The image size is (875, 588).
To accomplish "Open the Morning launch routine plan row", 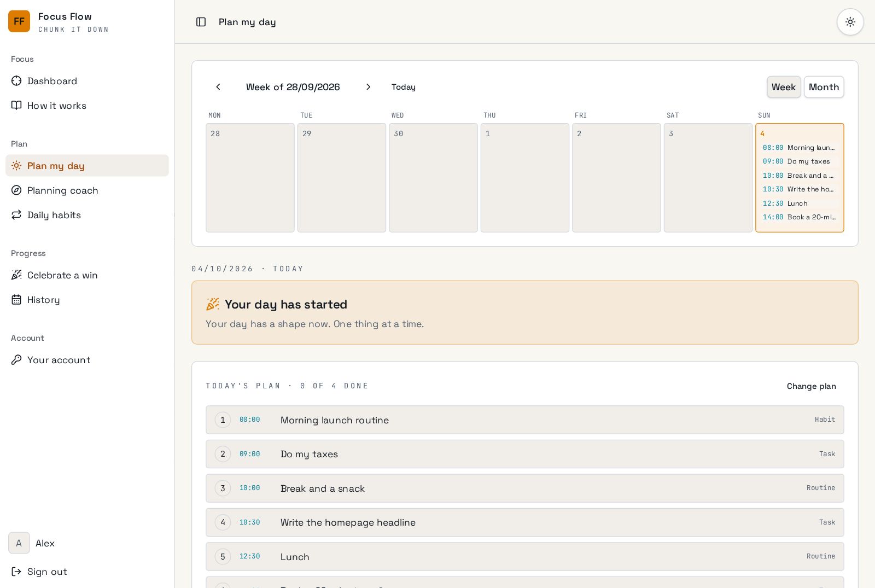I will point(525,420).
